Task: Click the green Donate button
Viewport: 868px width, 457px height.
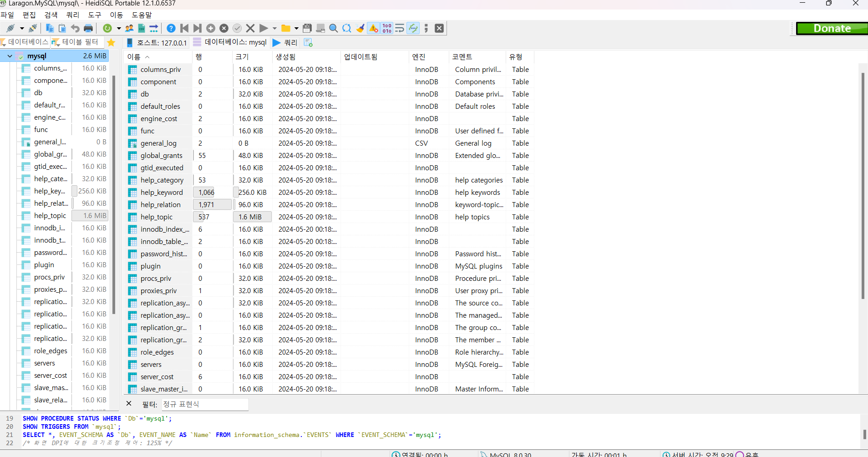Action: tap(832, 28)
